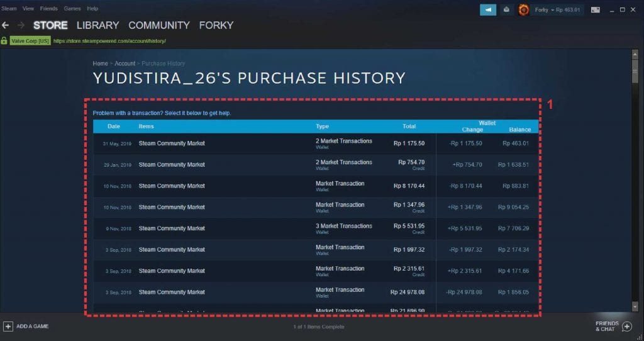Launch Big Picture mode icon

(595, 10)
